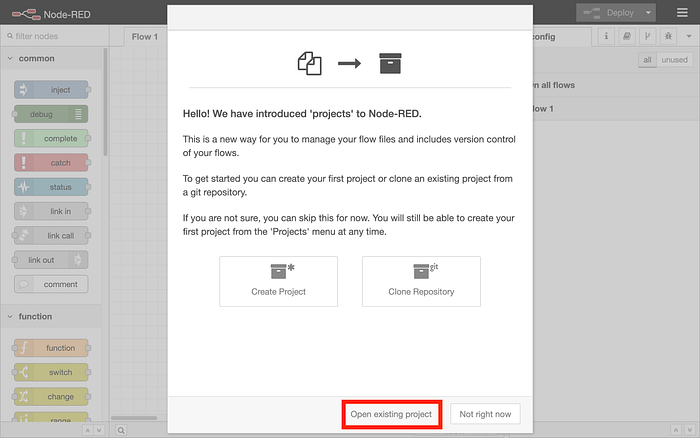700x438 pixels.
Task: Open the debug messages bug icon
Action: click(x=668, y=36)
